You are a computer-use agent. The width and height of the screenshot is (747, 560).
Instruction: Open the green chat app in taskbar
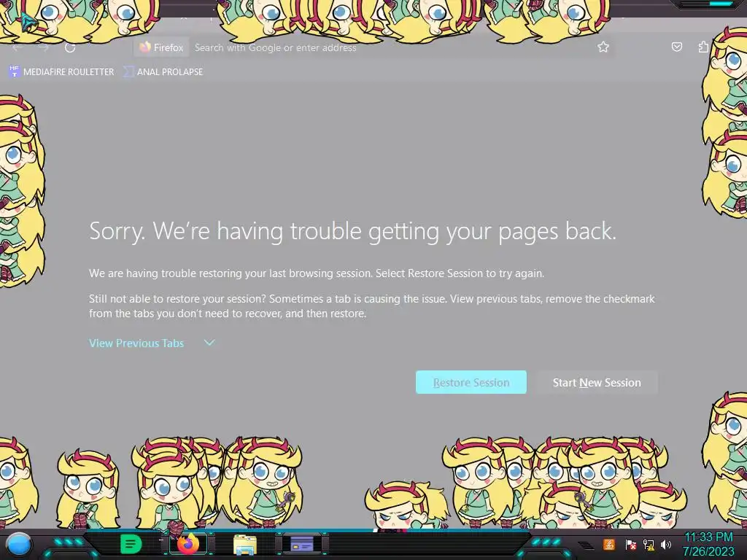[131, 544]
